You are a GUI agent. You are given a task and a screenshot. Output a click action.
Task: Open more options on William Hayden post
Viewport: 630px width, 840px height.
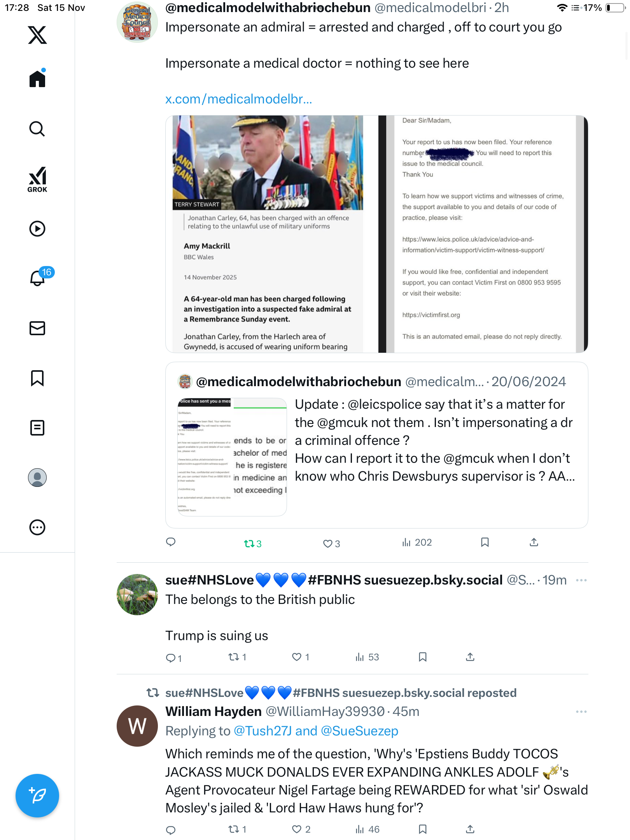(581, 712)
